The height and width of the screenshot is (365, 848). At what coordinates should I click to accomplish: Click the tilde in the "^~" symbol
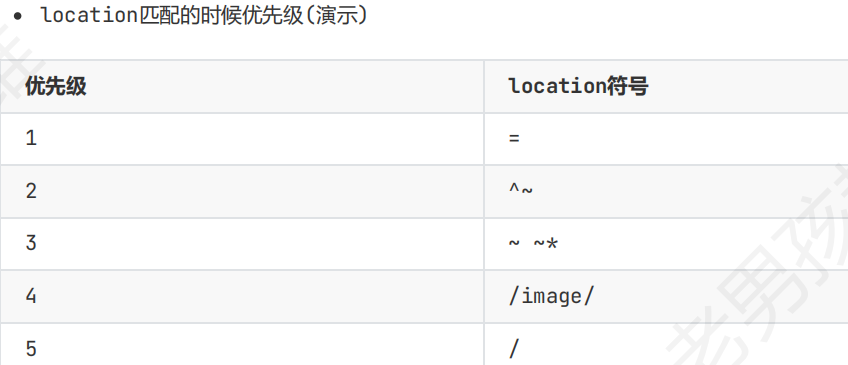(x=527, y=190)
